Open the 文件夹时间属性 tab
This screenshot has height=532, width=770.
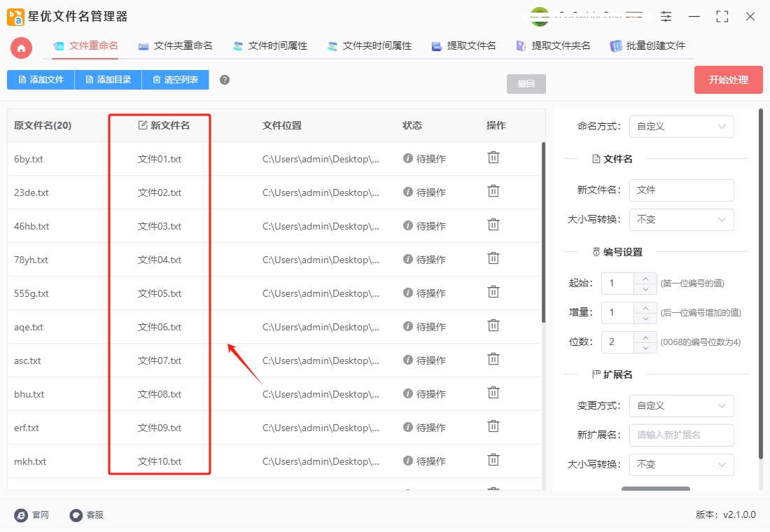click(369, 45)
